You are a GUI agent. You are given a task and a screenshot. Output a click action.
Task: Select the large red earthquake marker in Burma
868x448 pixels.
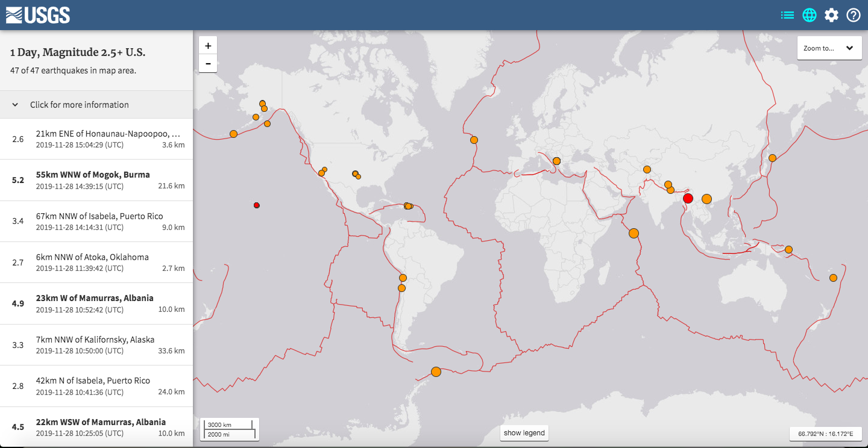688,199
